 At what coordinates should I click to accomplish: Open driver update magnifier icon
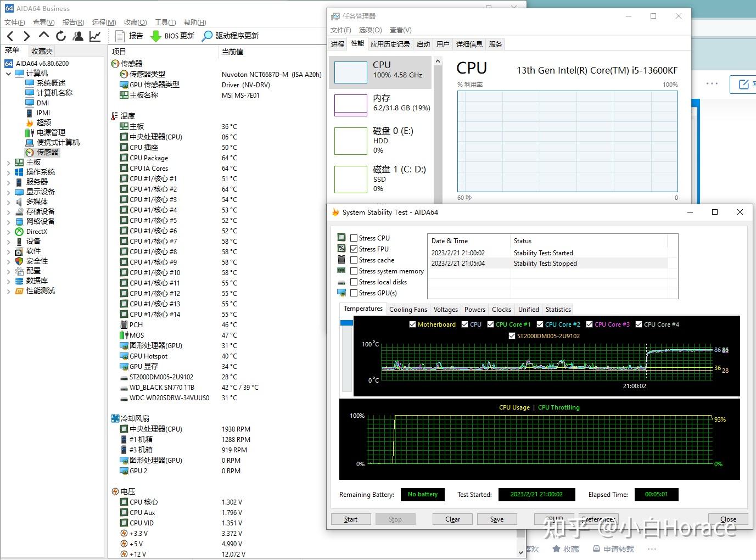coord(207,36)
